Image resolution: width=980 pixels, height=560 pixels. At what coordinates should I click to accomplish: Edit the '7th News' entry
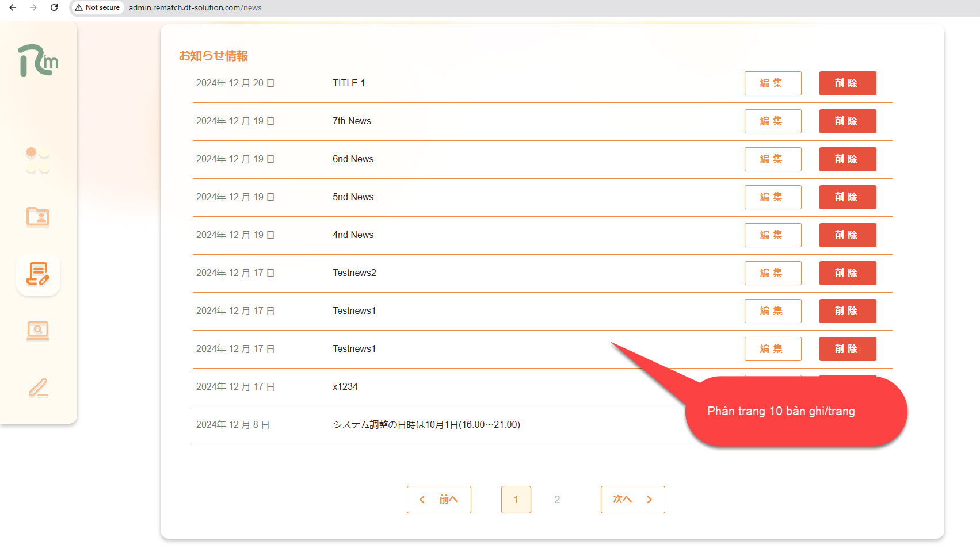pos(772,121)
